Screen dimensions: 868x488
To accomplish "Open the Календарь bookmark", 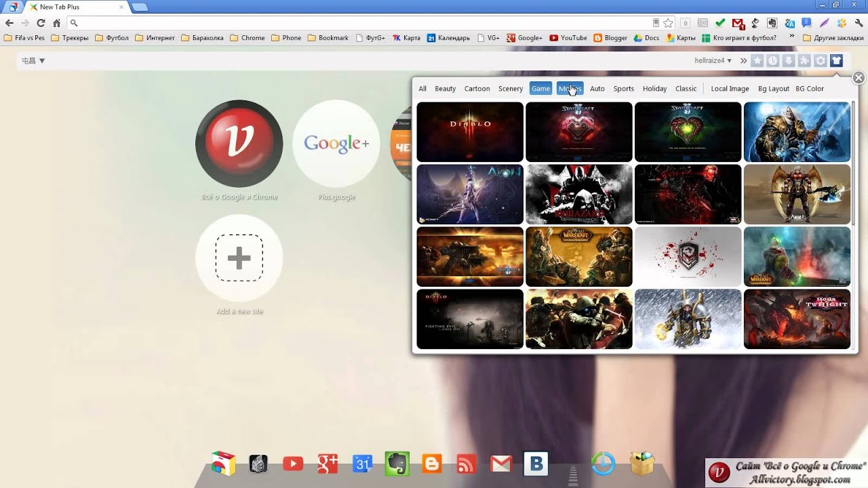I will [448, 38].
